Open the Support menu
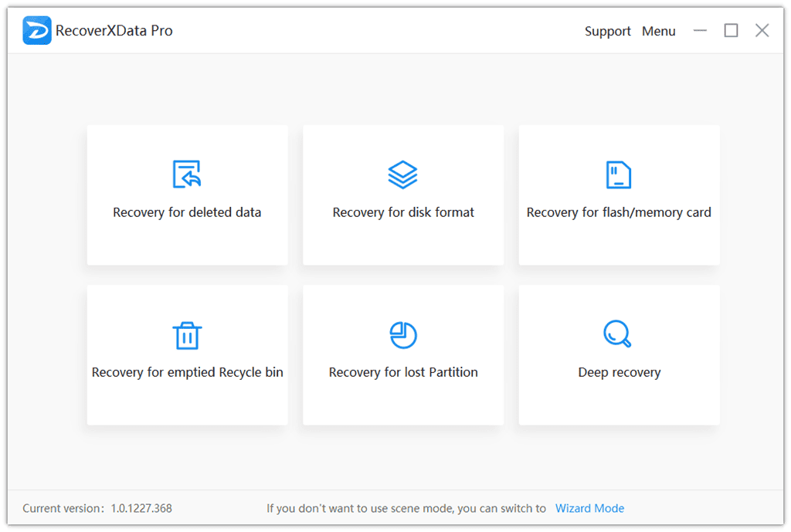791x532 pixels. (x=607, y=32)
